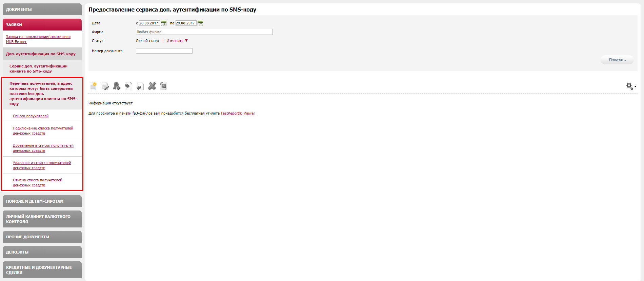Click the recall document back-arrow icon
644x281 pixels.
(x=140, y=86)
